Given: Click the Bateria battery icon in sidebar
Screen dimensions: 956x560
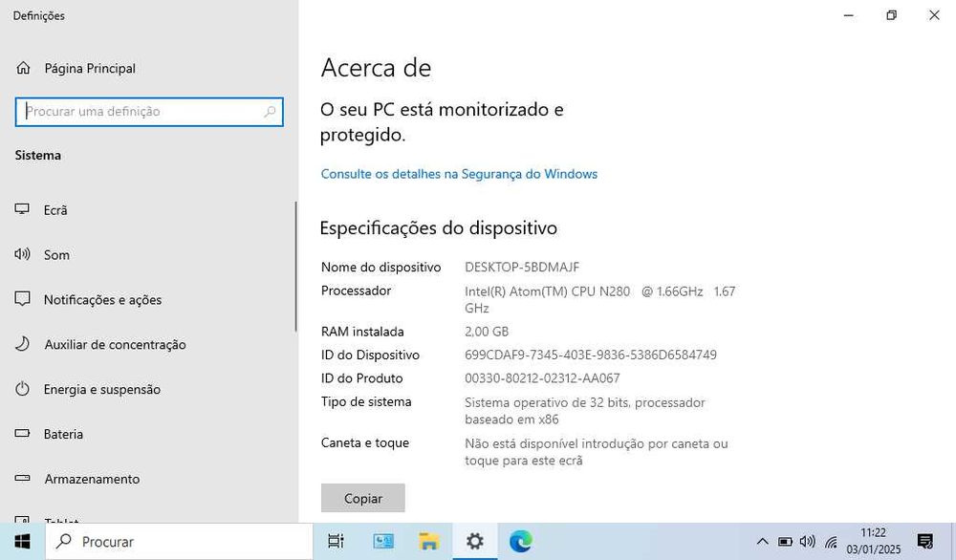Looking at the screenshot, I should pyautogui.click(x=22, y=433).
